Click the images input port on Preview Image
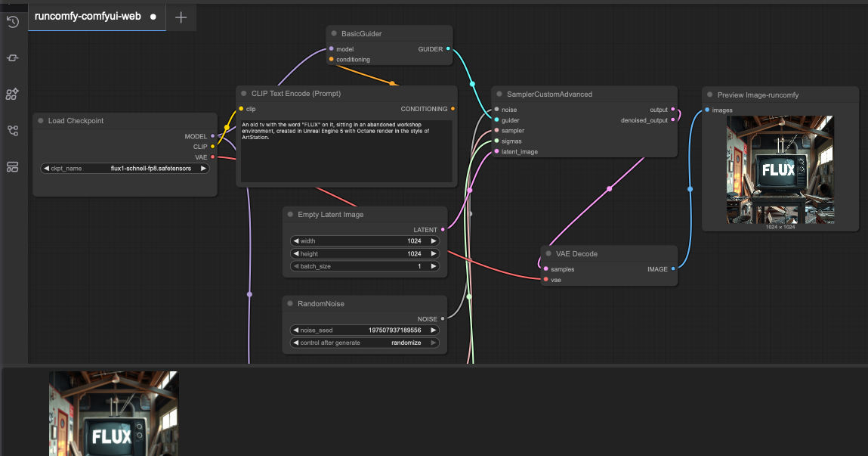 pos(707,110)
